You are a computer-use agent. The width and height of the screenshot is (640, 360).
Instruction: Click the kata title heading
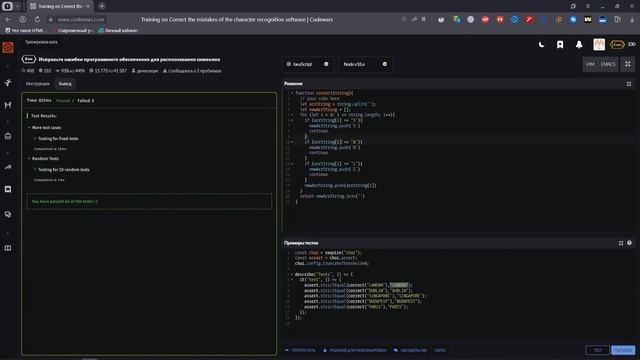(129, 60)
